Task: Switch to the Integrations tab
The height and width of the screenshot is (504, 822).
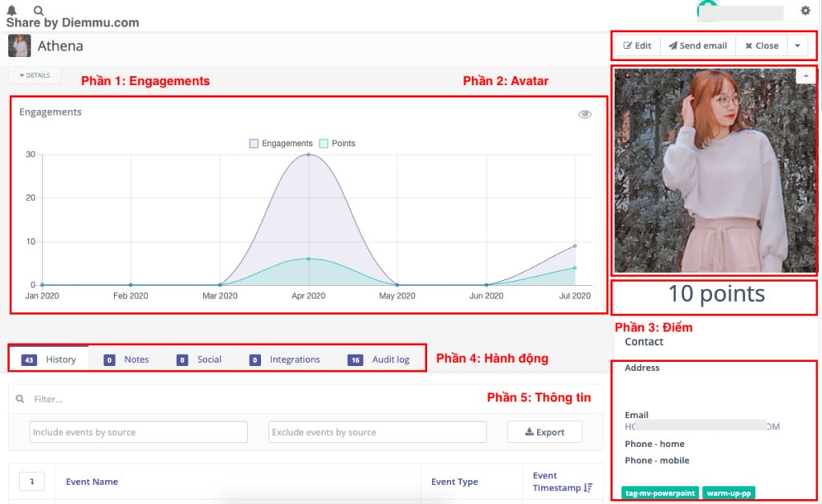Action: point(285,360)
